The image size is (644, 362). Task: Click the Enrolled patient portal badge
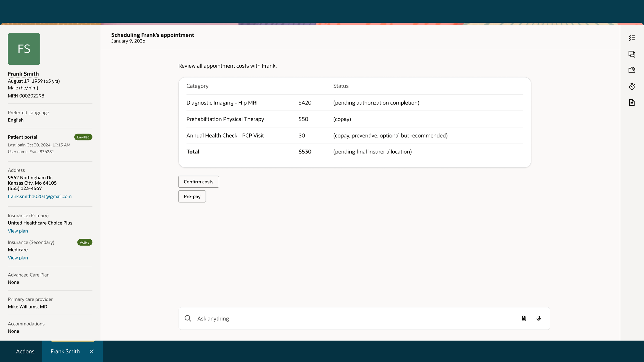pos(83,137)
